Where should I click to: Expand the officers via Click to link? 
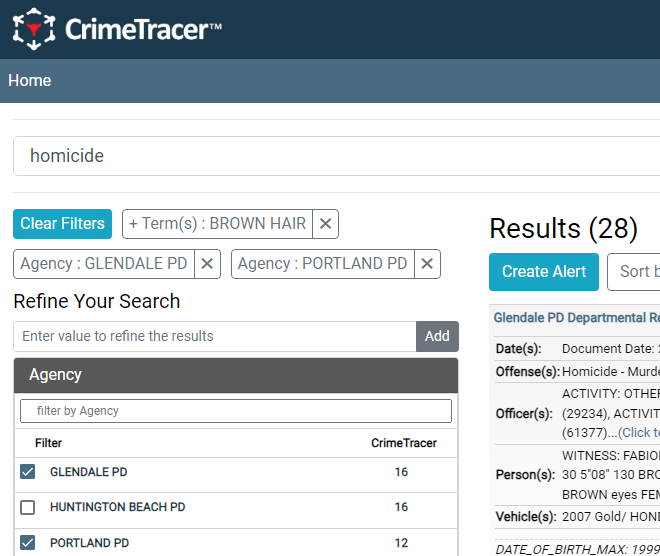click(x=639, y=433)
